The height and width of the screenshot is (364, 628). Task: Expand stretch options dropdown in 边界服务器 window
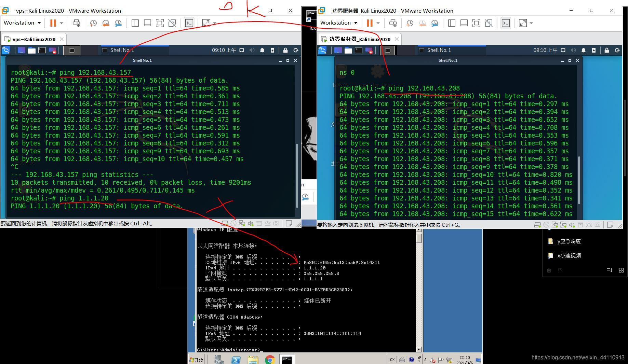point(531,23)
